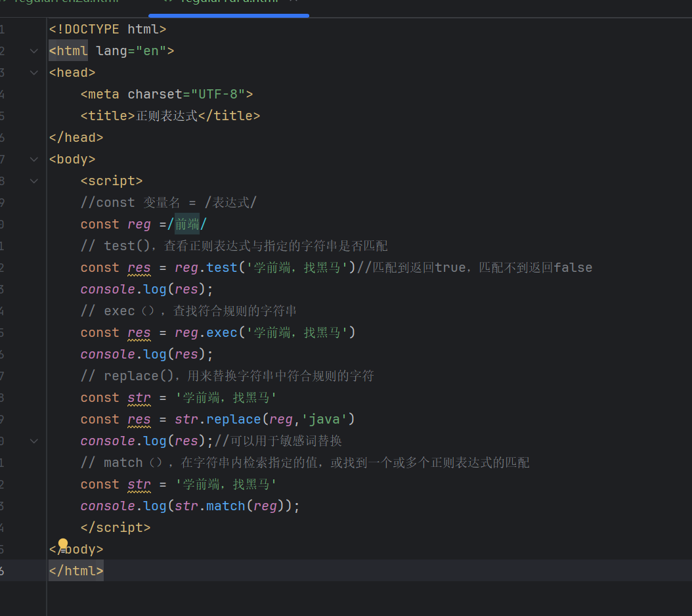Toggle fold arrow beside 敏感词替换 comment line
The image size is (692, 616).
tap(34, 441)
